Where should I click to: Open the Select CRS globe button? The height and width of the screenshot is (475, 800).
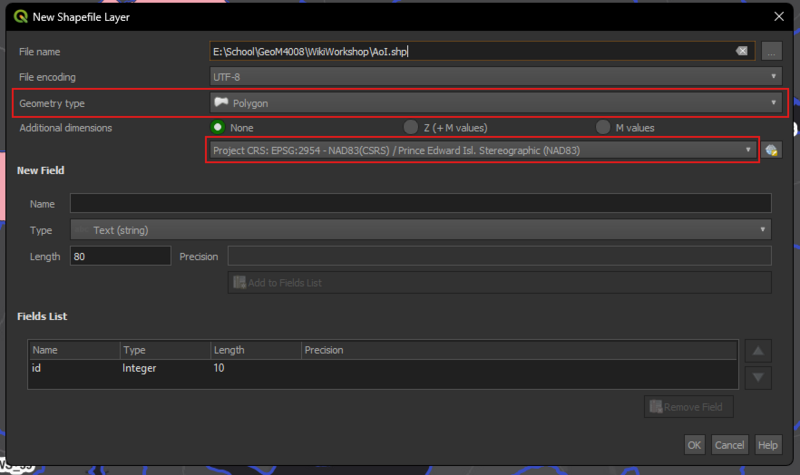771,150
